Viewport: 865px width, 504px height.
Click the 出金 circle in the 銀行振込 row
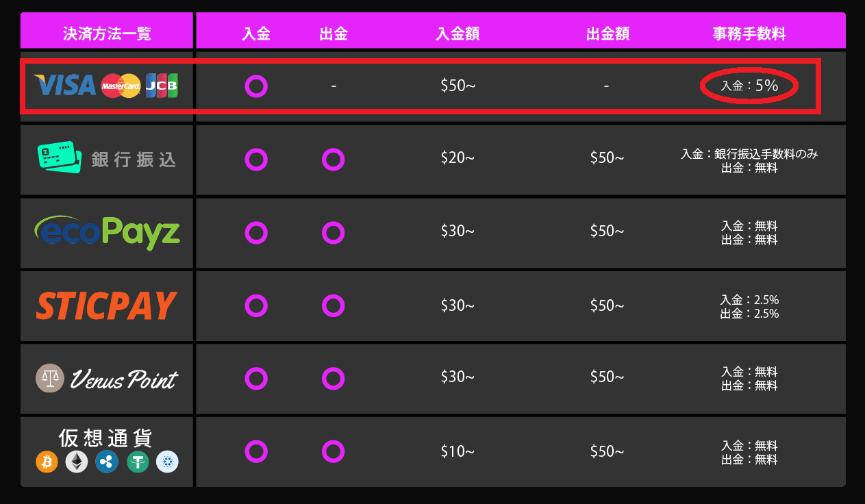(333, 160)
